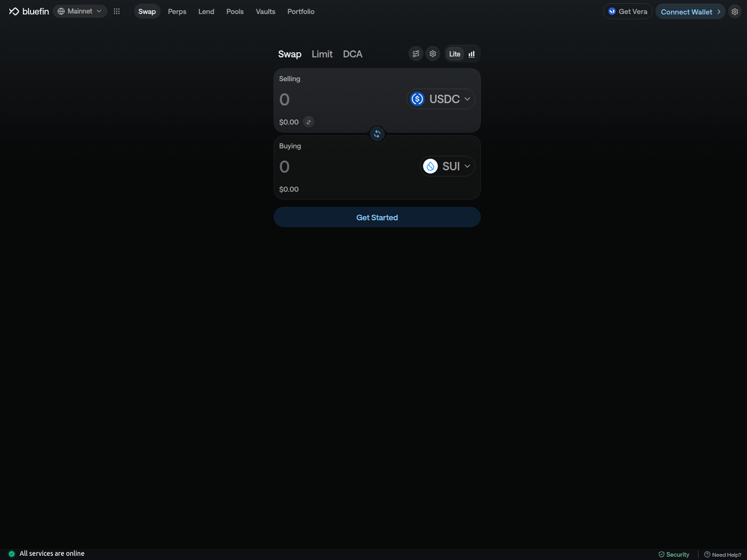Open the apps grid menu
The width and height of the screenshot is (747, 560).
point(117,11)
